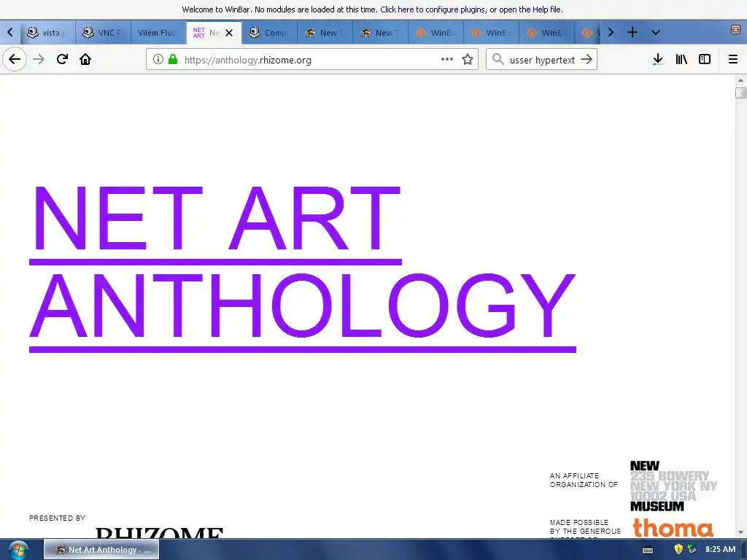The height and width of the screenshot is (560, 747).
Task: Click the Rhizome logo
Action: tap(159, 532)
